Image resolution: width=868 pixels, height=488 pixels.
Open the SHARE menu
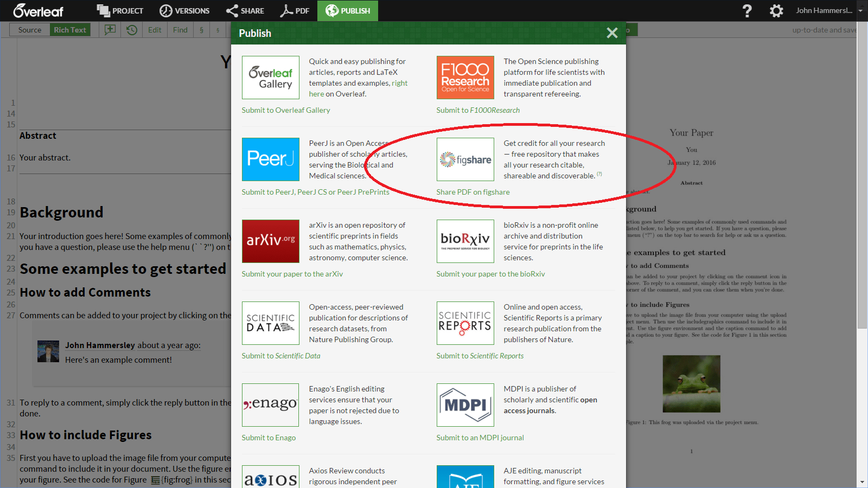coord(245,11)
